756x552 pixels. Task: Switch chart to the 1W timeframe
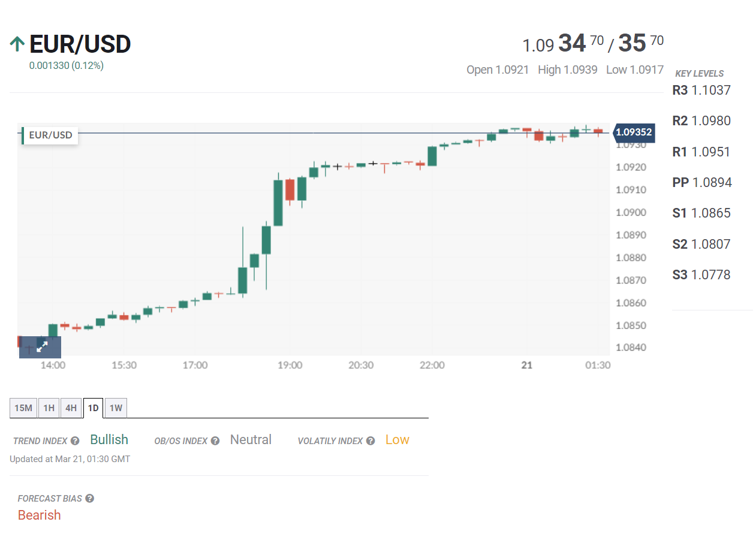[116, 408]
